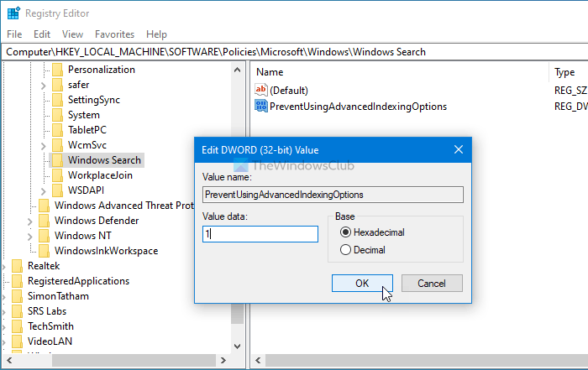Click values pane scroll left arrow

coord(258,361)
